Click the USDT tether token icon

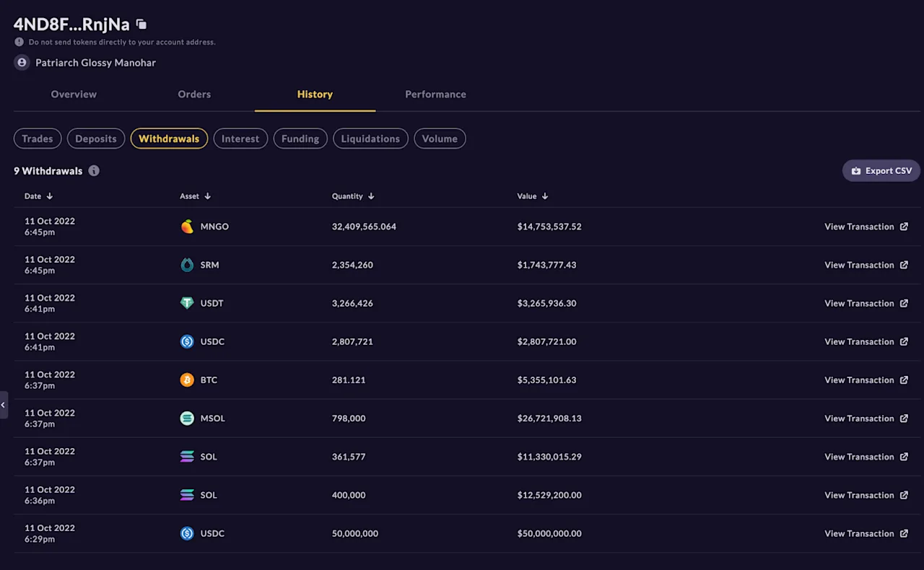pyautogui.click(x=187, y=303)
